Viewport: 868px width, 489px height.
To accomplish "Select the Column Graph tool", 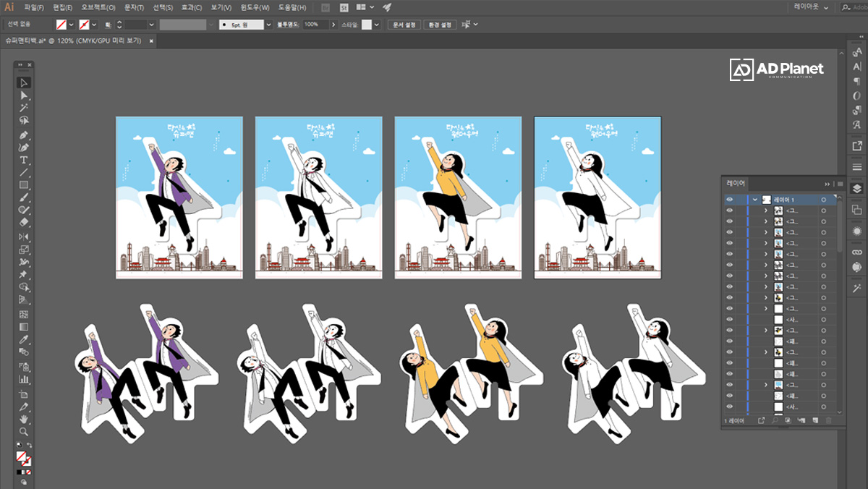I will [24, 379].
